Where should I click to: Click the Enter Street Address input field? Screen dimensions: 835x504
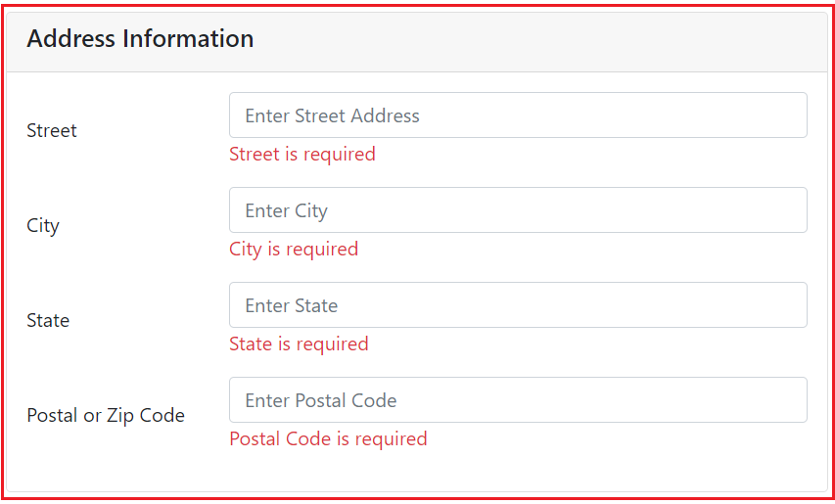point(518,115)
